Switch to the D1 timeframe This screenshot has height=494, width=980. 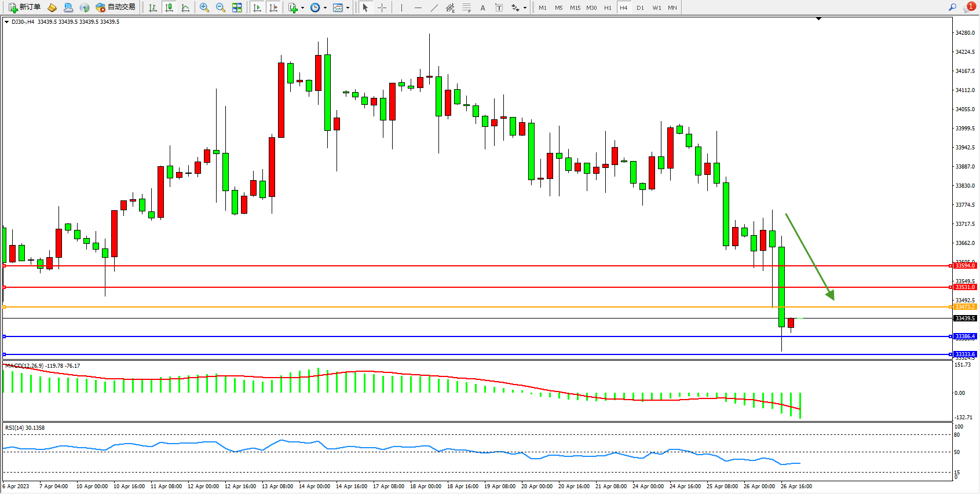tap(640, 8)
